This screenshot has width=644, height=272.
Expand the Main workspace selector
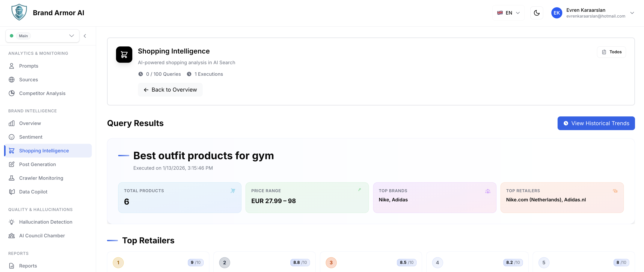coord(42,36)
